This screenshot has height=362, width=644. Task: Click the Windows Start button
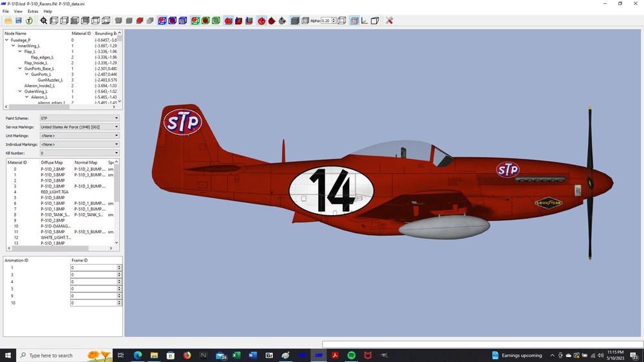click(x=8, y=356)
